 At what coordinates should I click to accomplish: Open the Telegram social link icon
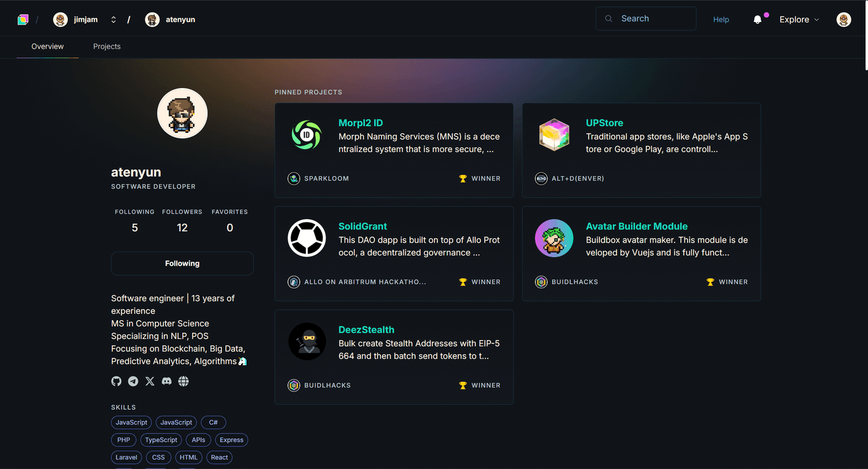(x=133, y=381)
